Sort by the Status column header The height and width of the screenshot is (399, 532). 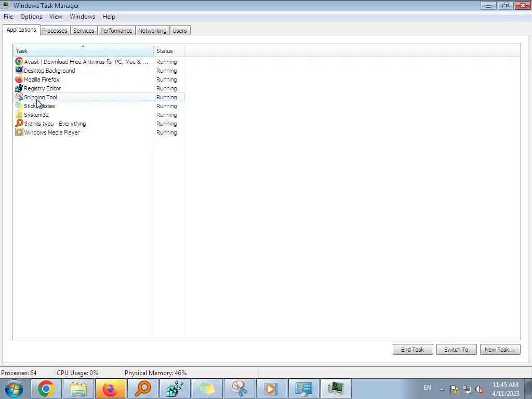tap(169, 51)
